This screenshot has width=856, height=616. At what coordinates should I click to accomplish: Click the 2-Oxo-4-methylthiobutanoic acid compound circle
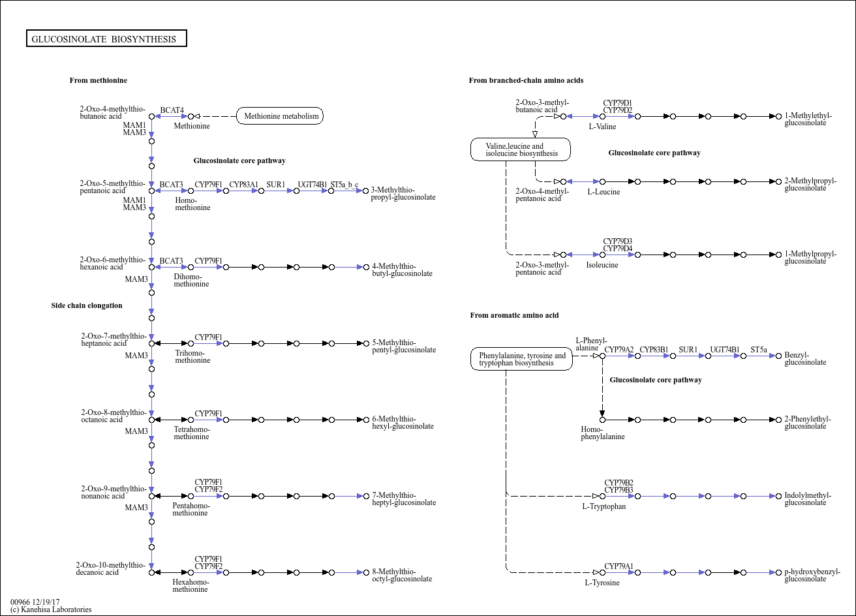[151, 116]
